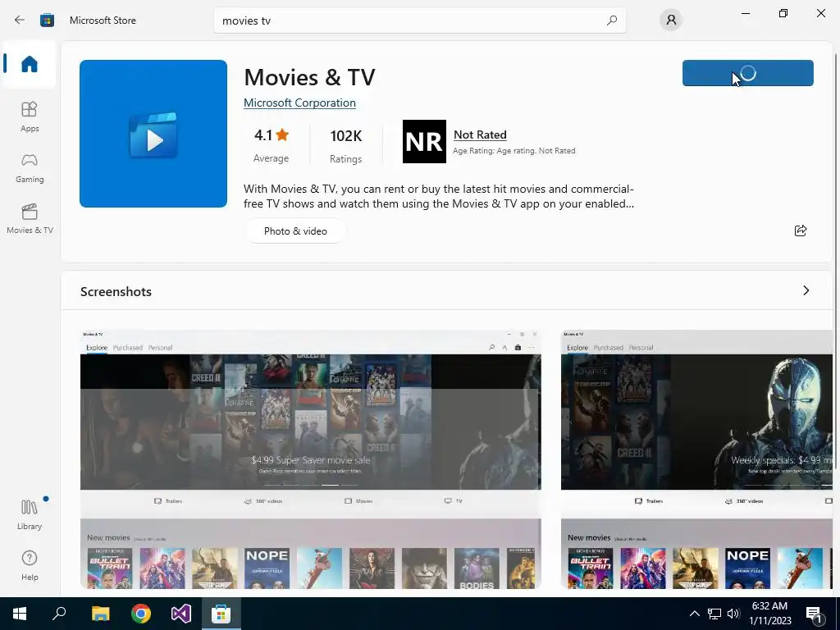Open taskbar search
Image resolution: width=840 pixels, height=630 pixels.
click(59, 614)
